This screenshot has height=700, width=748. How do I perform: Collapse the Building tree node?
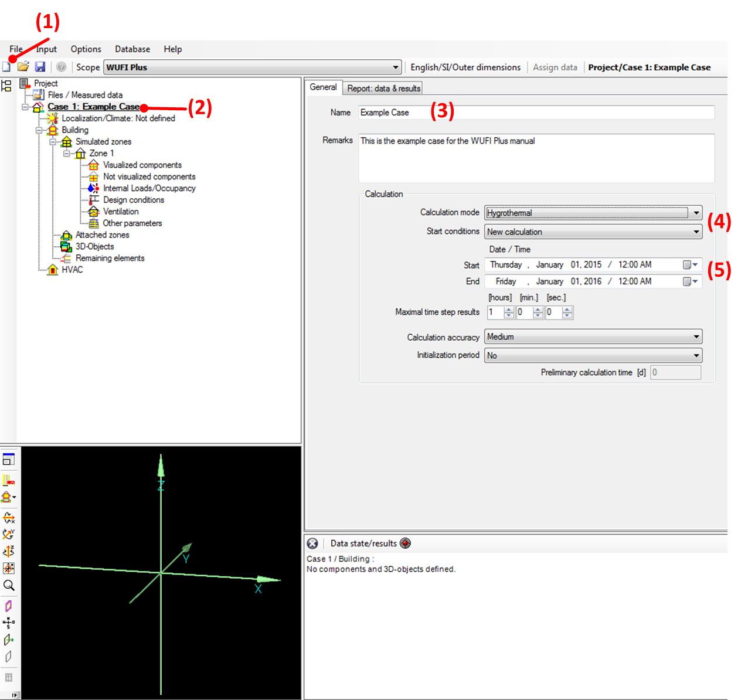[39, 130]
